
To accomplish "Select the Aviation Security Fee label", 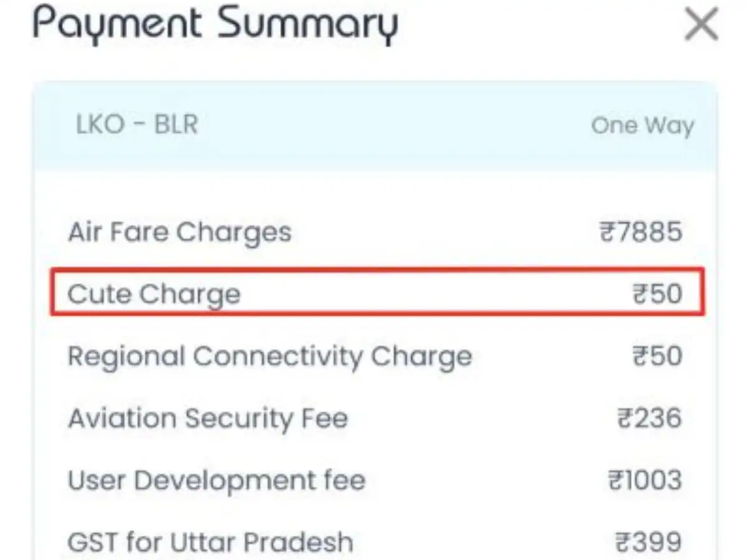I will click(207, 418).
